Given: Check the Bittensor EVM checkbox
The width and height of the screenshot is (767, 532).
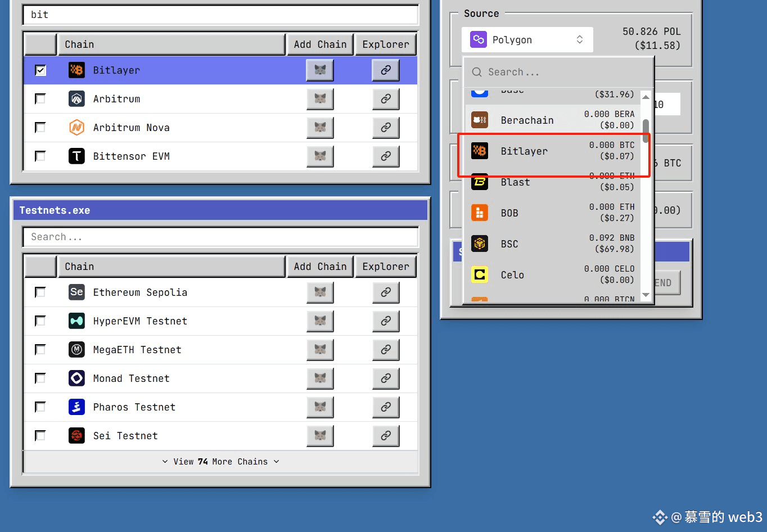Looking at the screenshot, I should point(40,156).
